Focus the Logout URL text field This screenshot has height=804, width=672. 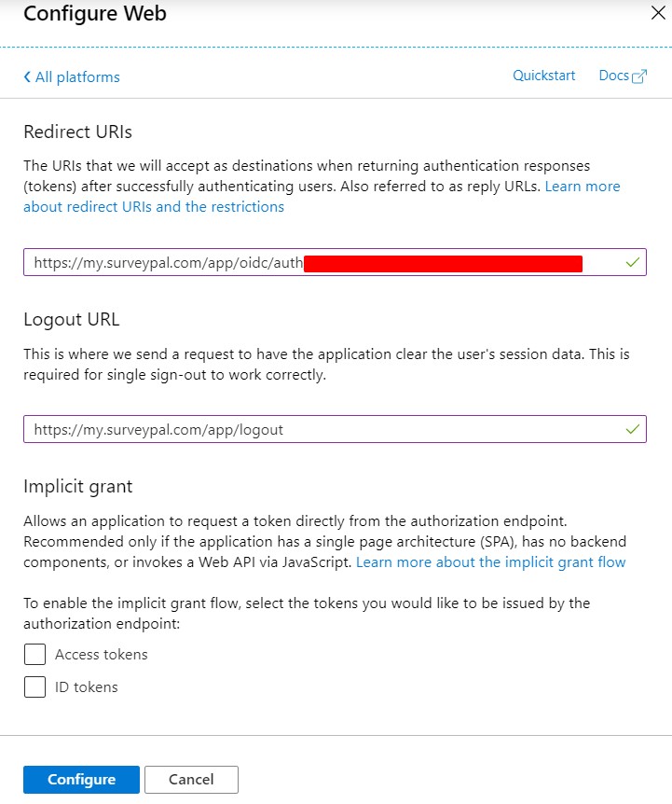(x=335, y=429)
